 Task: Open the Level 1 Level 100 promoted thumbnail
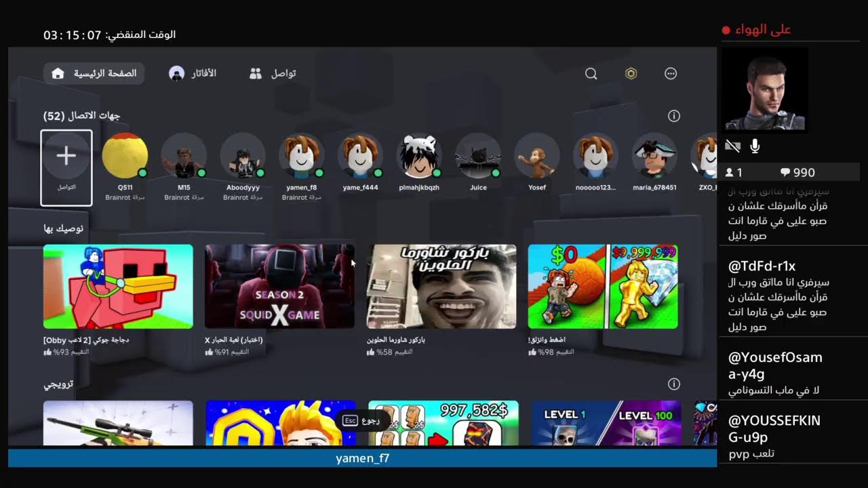[x=606, y=423]
